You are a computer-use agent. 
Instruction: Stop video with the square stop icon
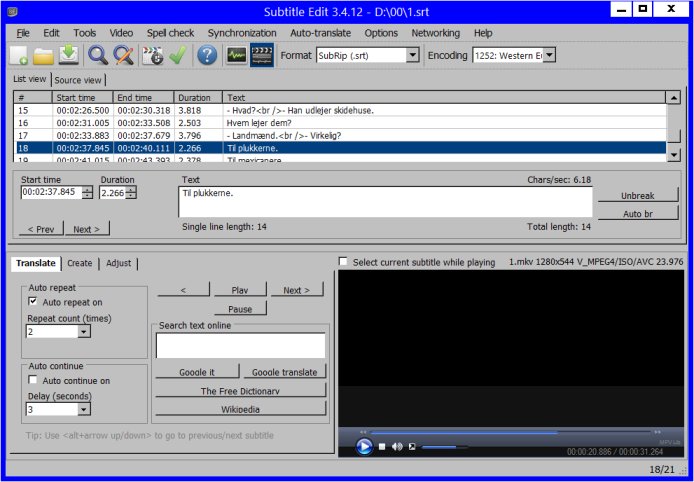click(382, 447)
